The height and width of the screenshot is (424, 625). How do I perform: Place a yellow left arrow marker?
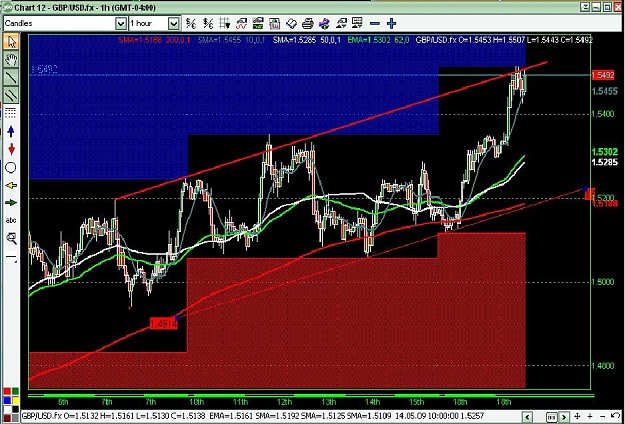tap(11, 185)
